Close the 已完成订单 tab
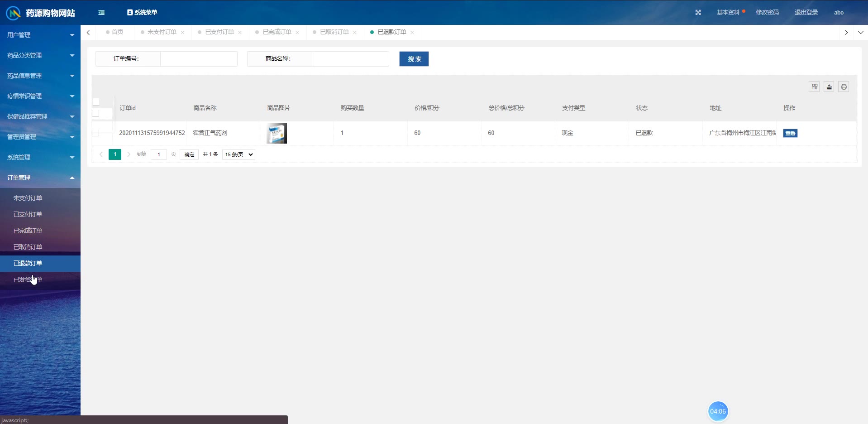This screenshot has width=868, height=424. (297, 33)
